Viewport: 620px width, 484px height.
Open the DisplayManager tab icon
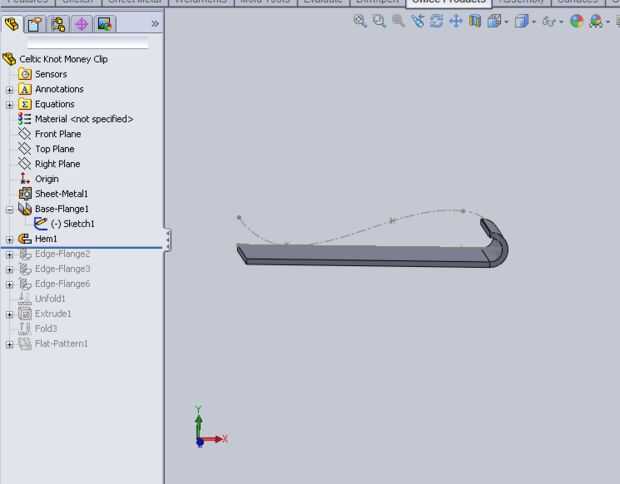(x=105, y=25)
